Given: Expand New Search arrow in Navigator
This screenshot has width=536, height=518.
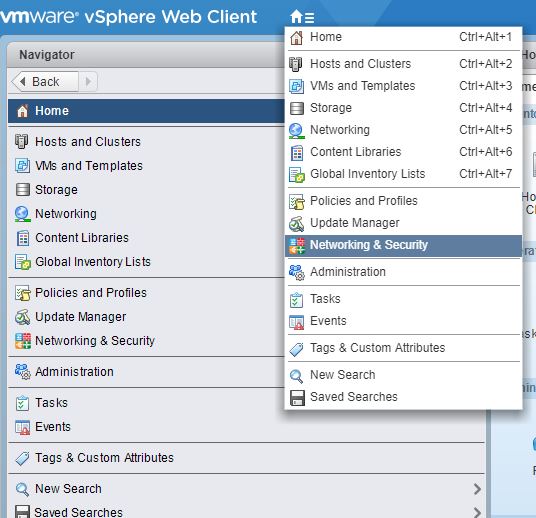Looking at the screenshot, I should point(478,489).
